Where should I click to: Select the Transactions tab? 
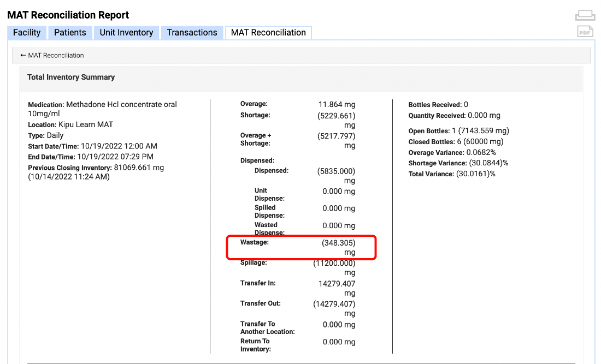[192, 33]
